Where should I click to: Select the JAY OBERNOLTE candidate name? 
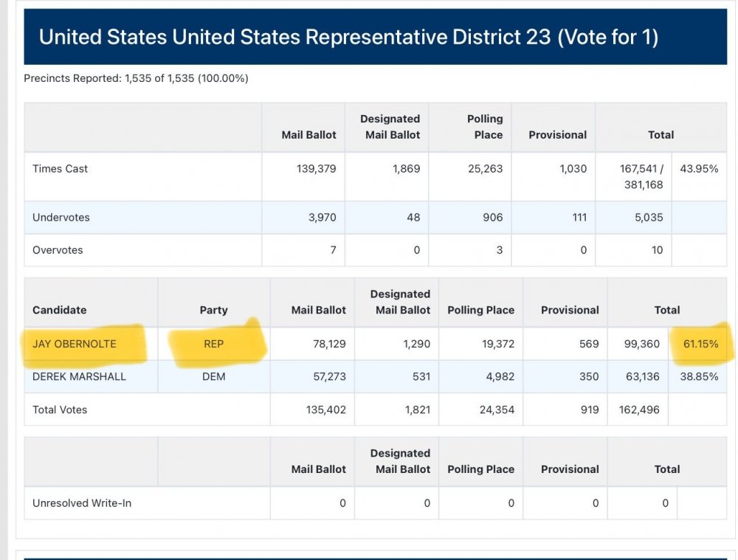(x=75, y=344)
